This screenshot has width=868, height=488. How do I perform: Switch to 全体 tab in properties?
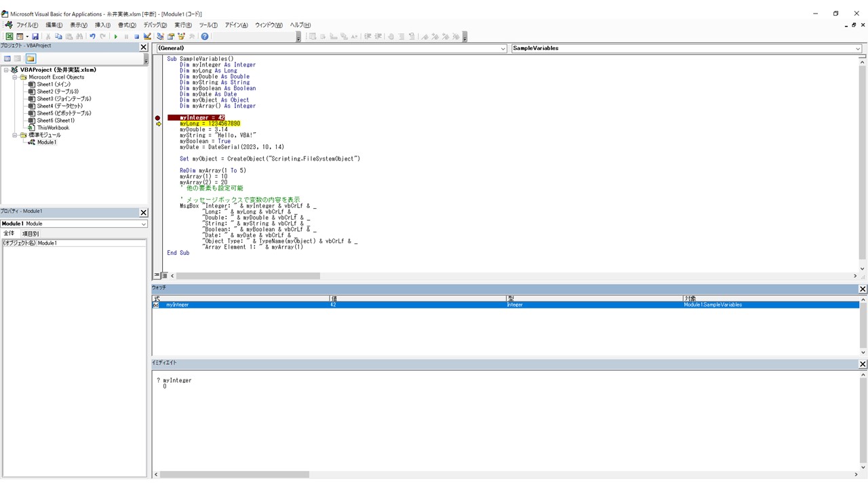[9, 234]
